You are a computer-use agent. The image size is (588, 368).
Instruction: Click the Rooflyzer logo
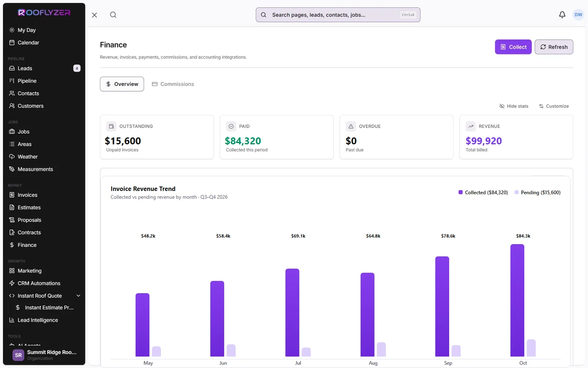click(44, 13)
